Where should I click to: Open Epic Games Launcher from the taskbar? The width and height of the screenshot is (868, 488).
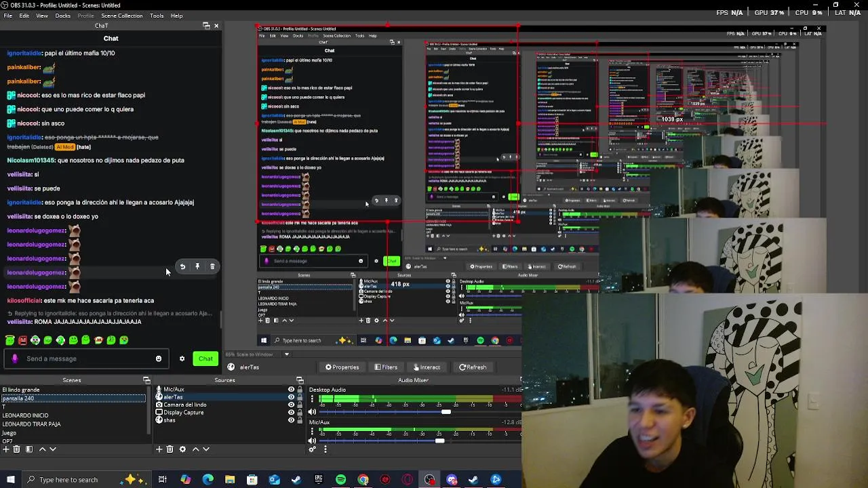[319, 480]
